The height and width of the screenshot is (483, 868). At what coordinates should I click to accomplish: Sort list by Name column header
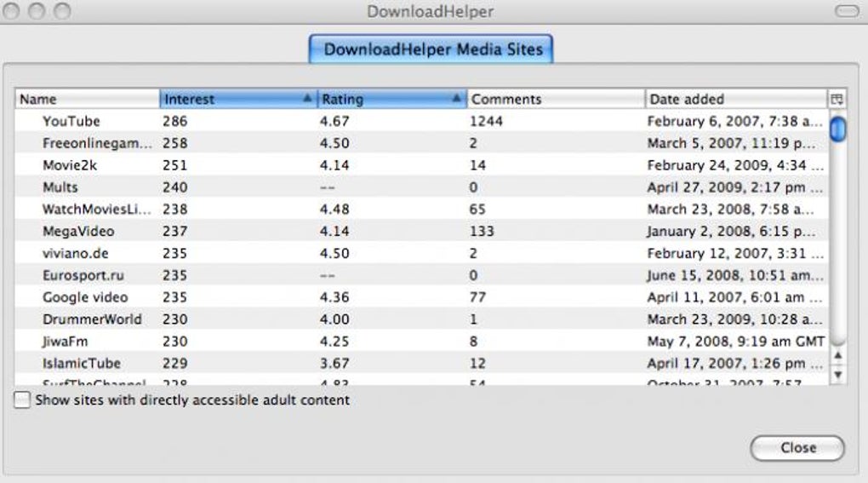click(88, 99)
